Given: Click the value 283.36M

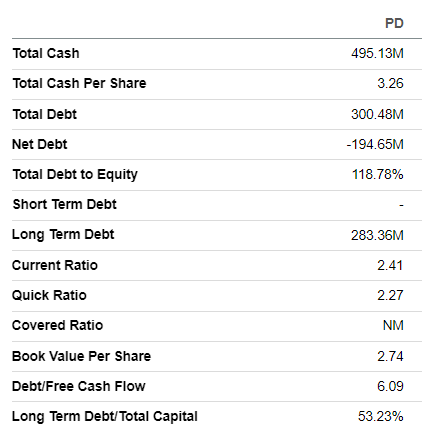Looking at the screenshot, I should [x=377, y=235].
